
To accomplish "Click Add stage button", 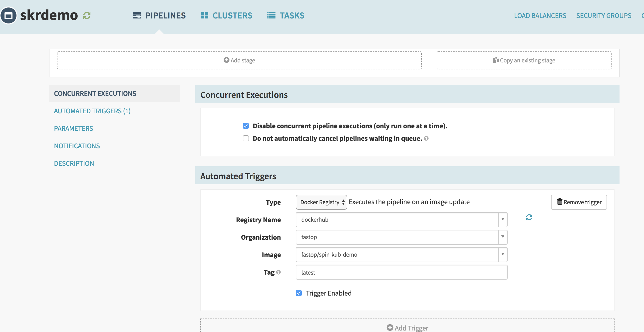I will pos(239,60).
